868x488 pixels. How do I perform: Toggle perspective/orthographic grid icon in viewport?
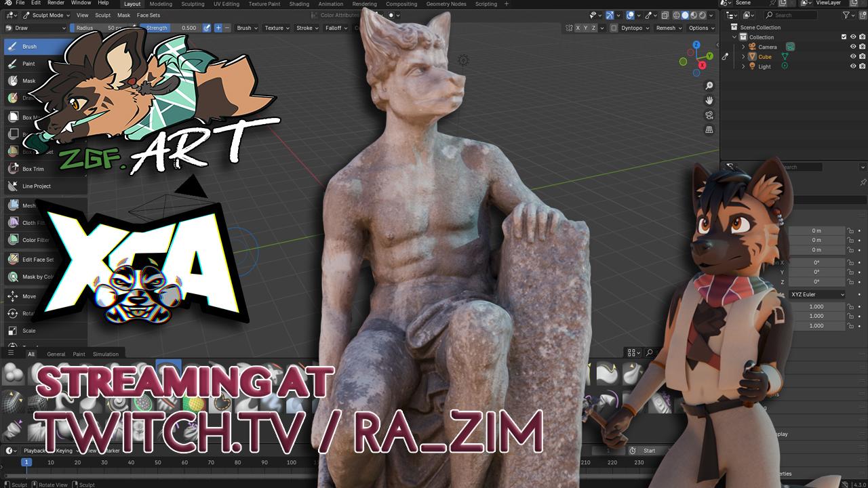click(709, 129)
